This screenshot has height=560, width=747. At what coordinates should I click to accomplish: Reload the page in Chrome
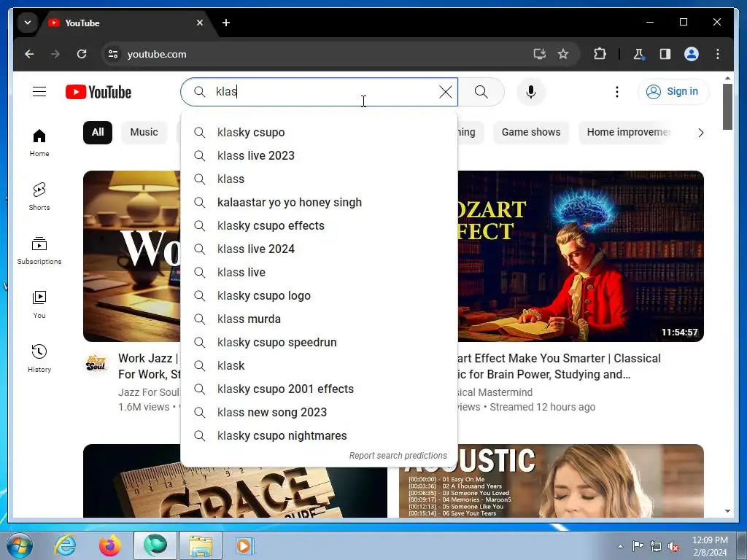pos(82,54)
